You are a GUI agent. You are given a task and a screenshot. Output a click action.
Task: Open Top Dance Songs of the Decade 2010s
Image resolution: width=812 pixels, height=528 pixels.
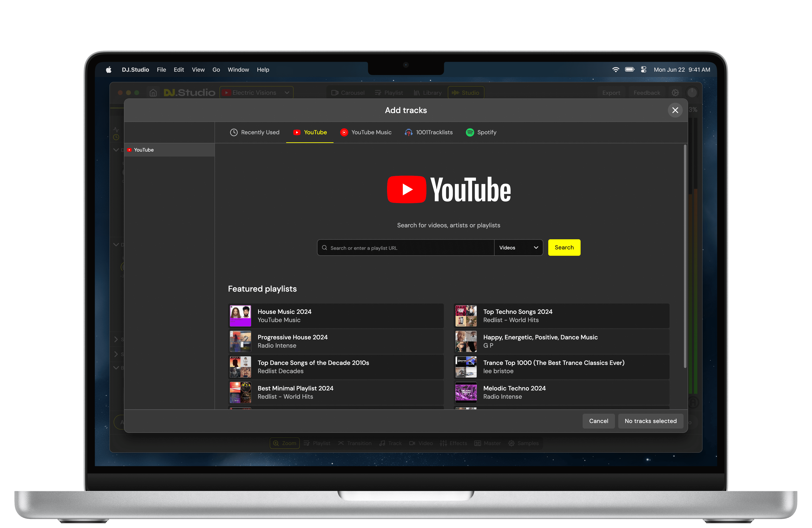[x=336, y=367]
